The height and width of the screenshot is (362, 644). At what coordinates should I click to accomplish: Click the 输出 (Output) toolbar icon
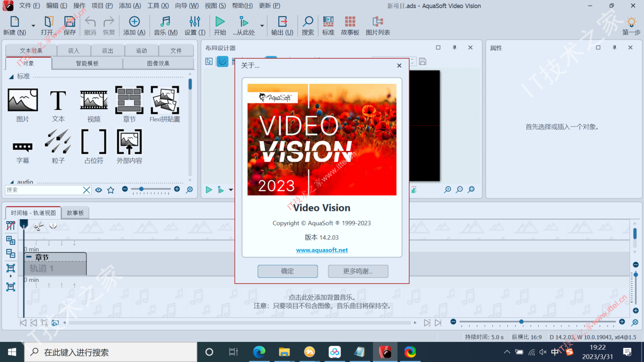(282, 25)
